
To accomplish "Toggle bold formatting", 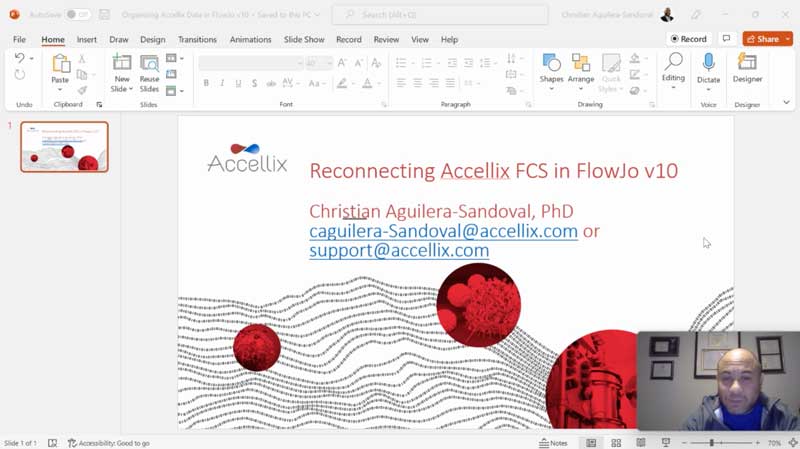I will coord(206,83).
